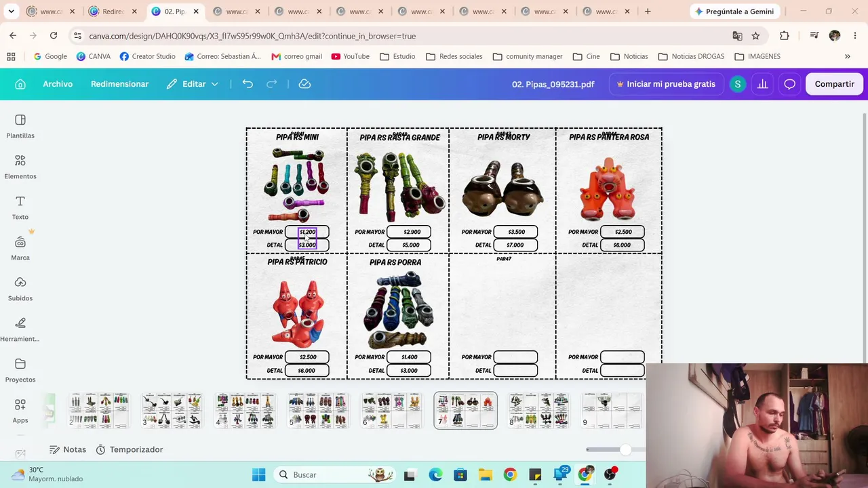Open the Estudio bookmark folder
The width and height of the screenshot is (868, 488).
[x=397, y=56]
